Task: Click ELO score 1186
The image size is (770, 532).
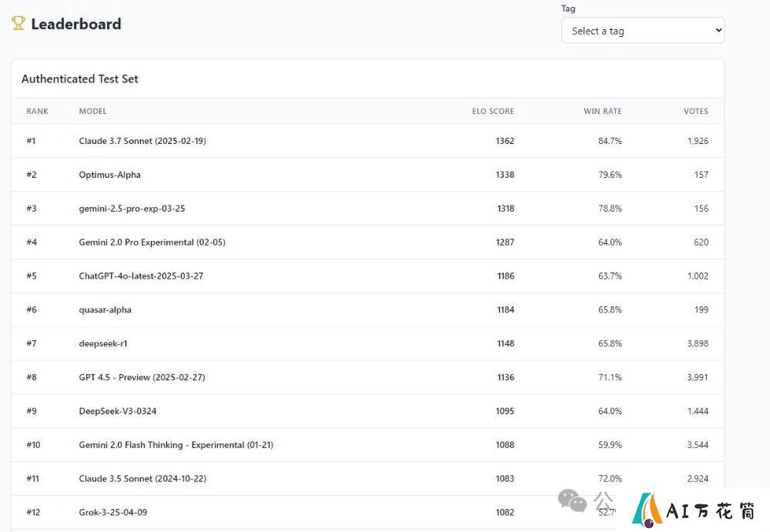Action: tap(506, 276)
